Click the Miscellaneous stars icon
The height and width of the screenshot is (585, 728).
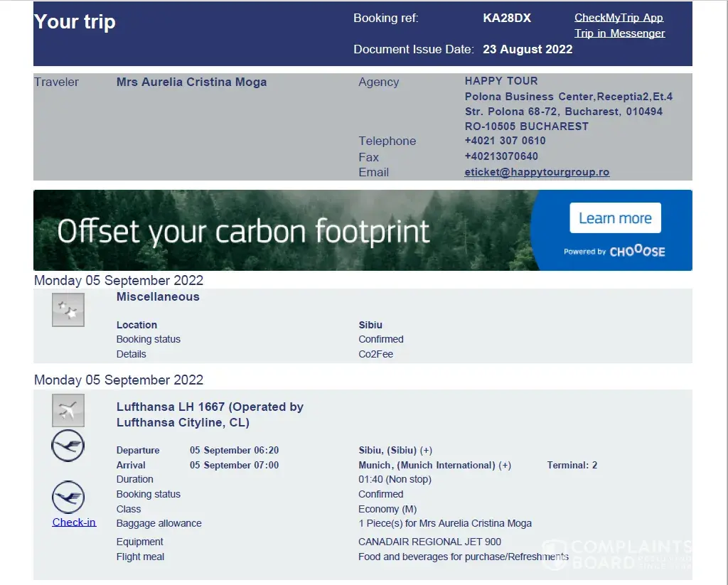click(68, 311)
